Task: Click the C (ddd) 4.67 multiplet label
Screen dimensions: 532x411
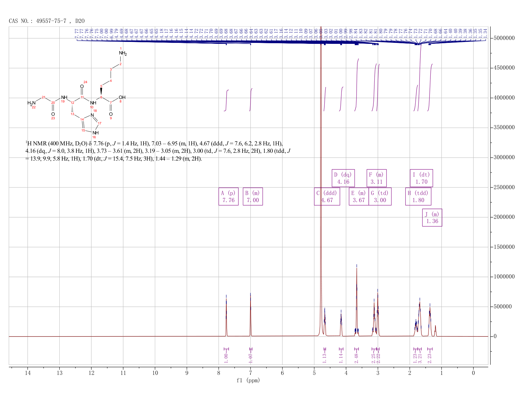Action: coord(327,196)
